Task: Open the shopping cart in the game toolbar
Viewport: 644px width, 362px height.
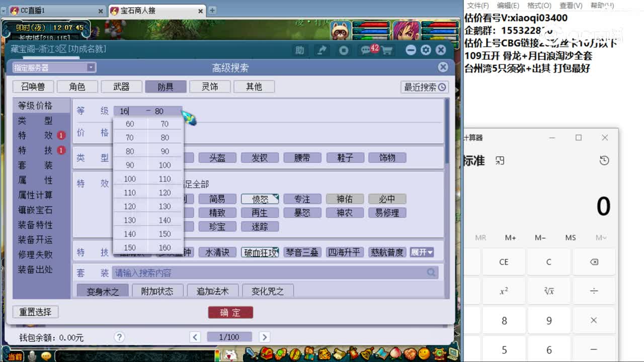Action: coord(387,50)
